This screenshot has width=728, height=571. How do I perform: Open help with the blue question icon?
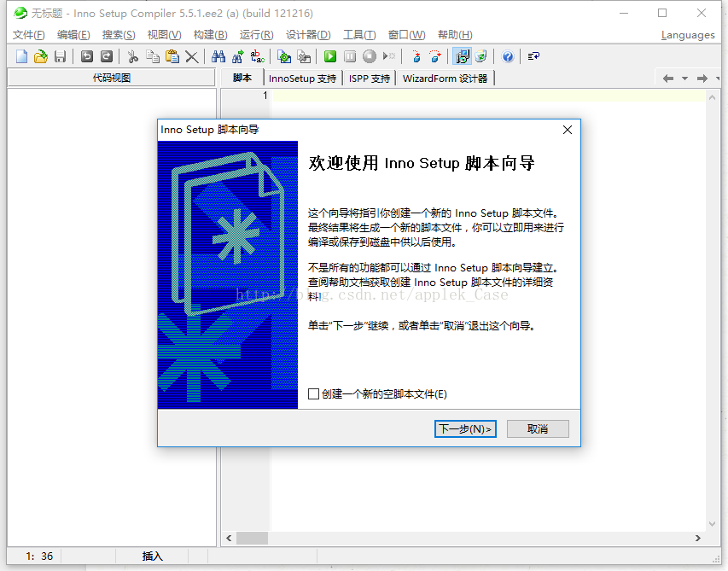tap(508, 56)
